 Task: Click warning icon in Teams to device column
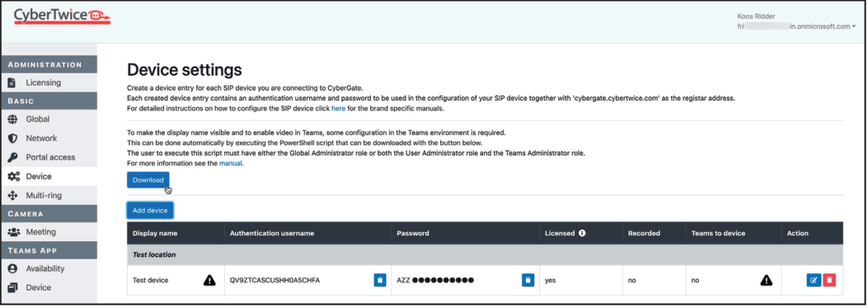(766, 281)
